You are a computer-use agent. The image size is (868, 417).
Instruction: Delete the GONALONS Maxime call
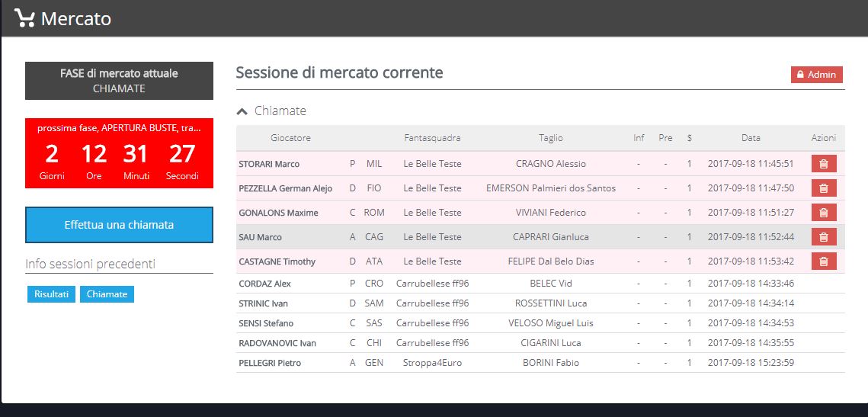pyautogui.click(x=823, y=213)
